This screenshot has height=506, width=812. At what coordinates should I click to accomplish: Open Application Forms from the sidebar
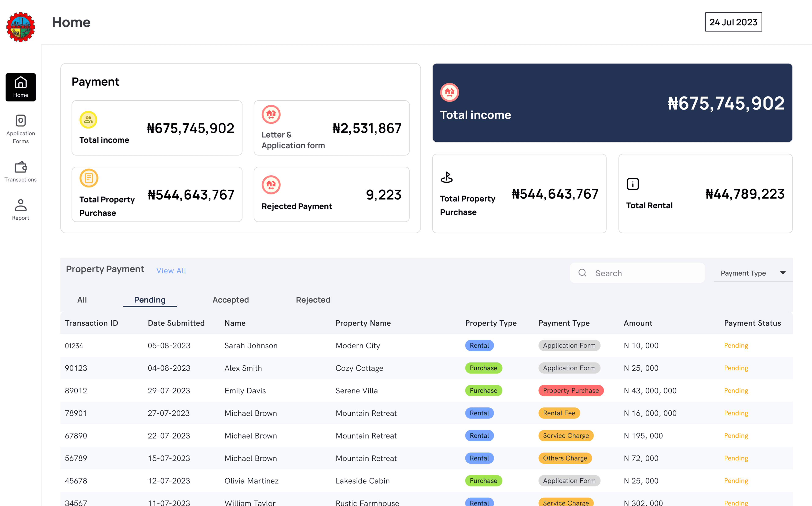pos(21,129)
